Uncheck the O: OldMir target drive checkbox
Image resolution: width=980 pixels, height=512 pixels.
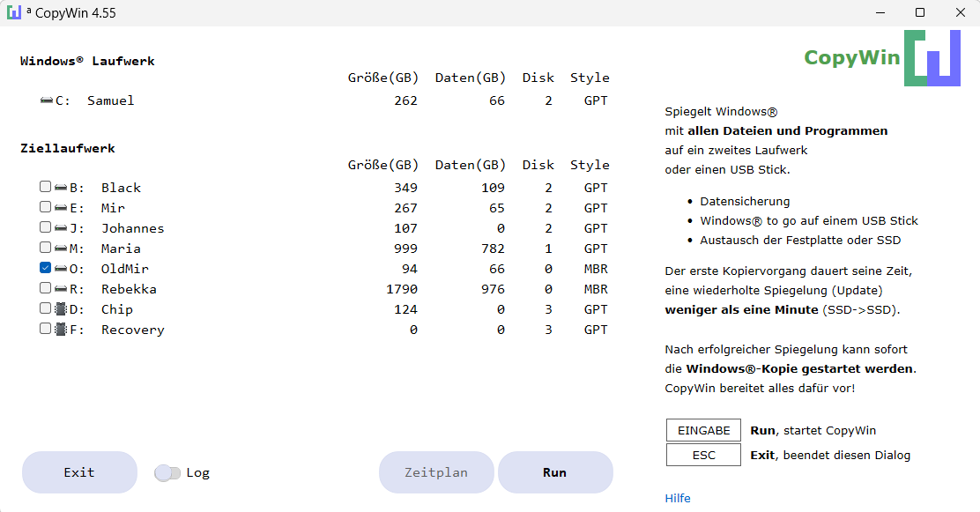click(x=45, y=269)
